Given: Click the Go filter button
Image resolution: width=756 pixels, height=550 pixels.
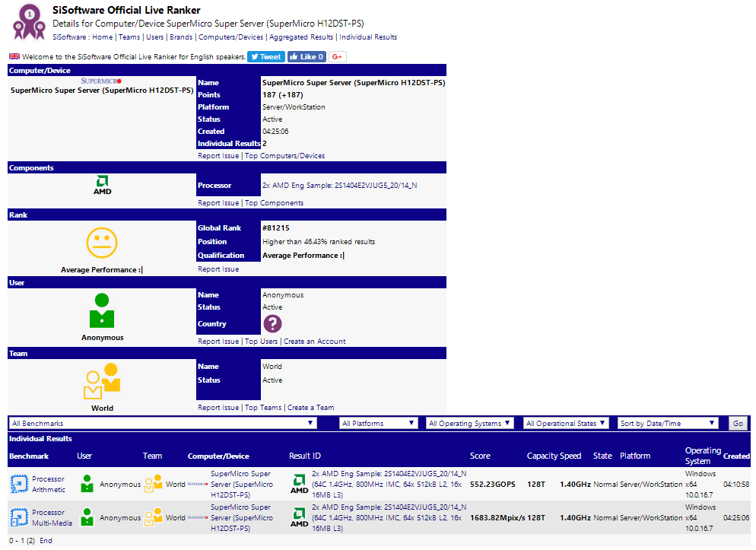Looking at the screenshot, I should click(x=738, y=423).
